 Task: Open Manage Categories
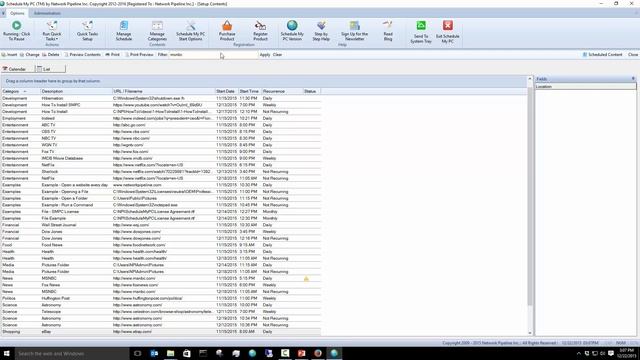[157, 30]
